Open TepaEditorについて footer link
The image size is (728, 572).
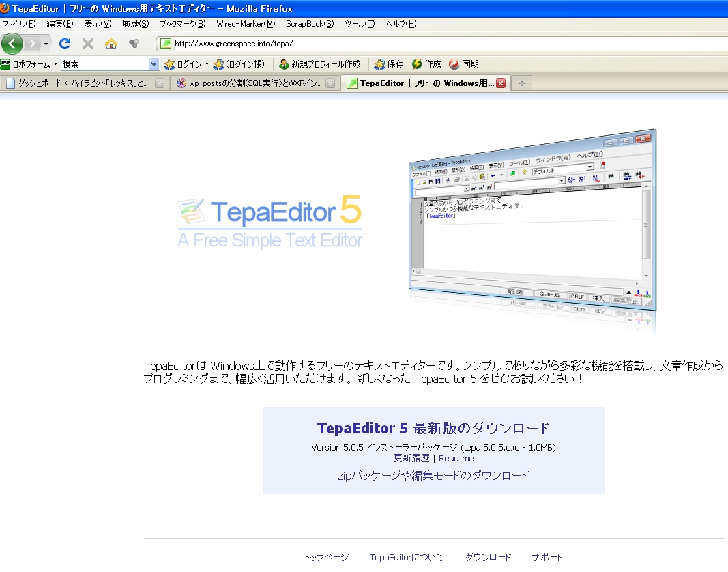[407, 557]
